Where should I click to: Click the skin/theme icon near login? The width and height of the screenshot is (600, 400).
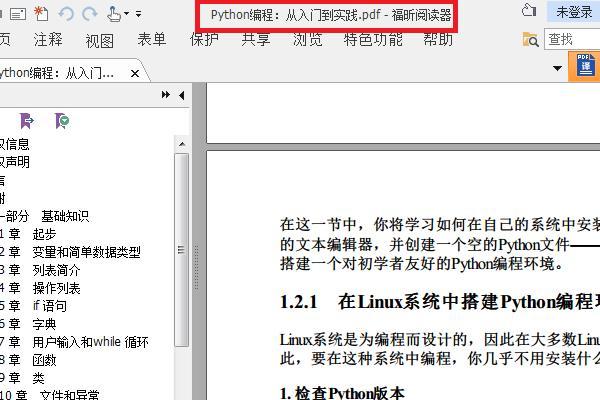[x=529, y=10]
